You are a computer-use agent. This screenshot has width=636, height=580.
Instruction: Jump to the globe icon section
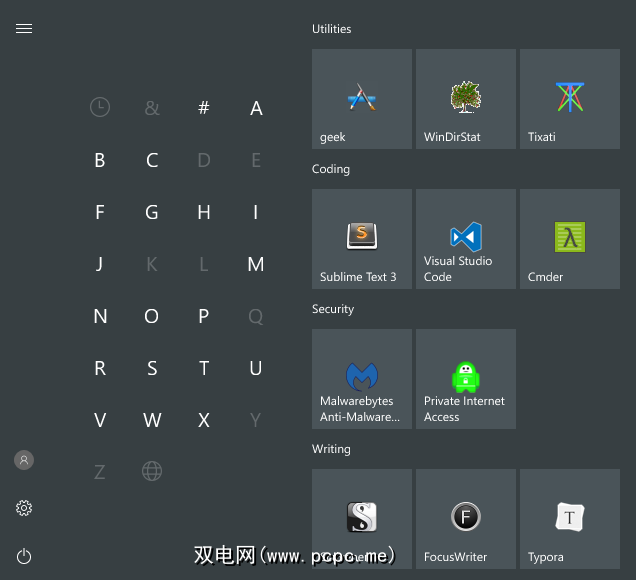(x=152, y=471)
